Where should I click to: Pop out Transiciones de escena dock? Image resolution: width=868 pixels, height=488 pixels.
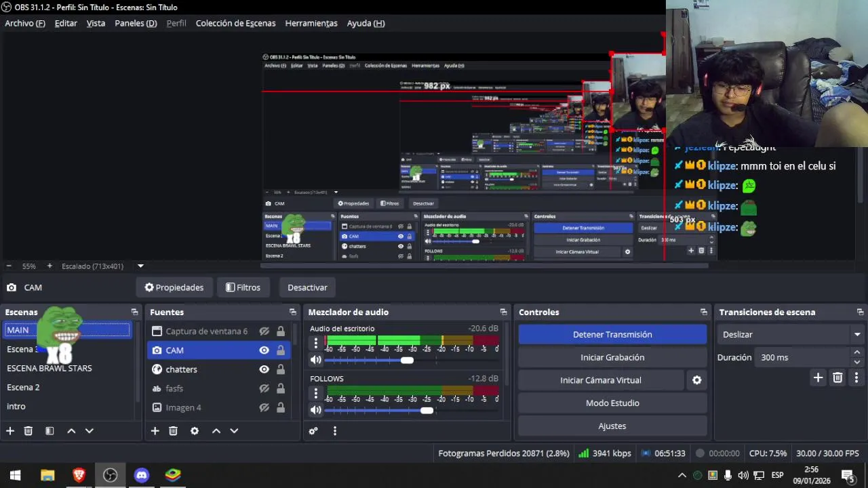point(861,312)
